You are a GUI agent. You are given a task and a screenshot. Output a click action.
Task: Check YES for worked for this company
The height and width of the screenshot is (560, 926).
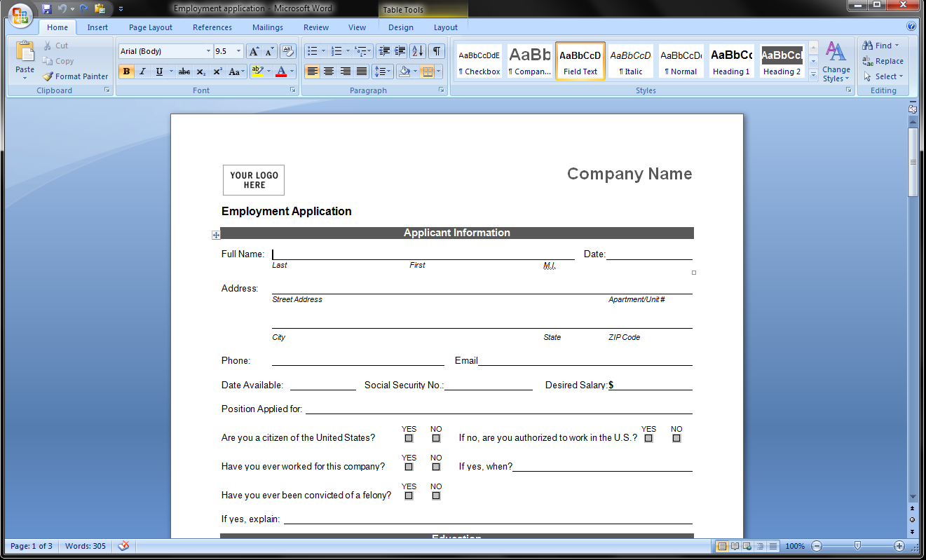(409, 467)
